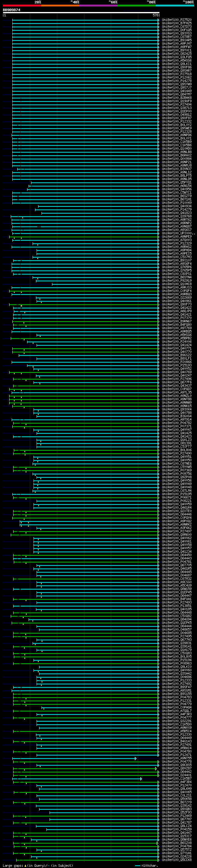Open hit UniRef100_Q93YG3
Viewport: 197px width, 868px height.
point(176,33)
